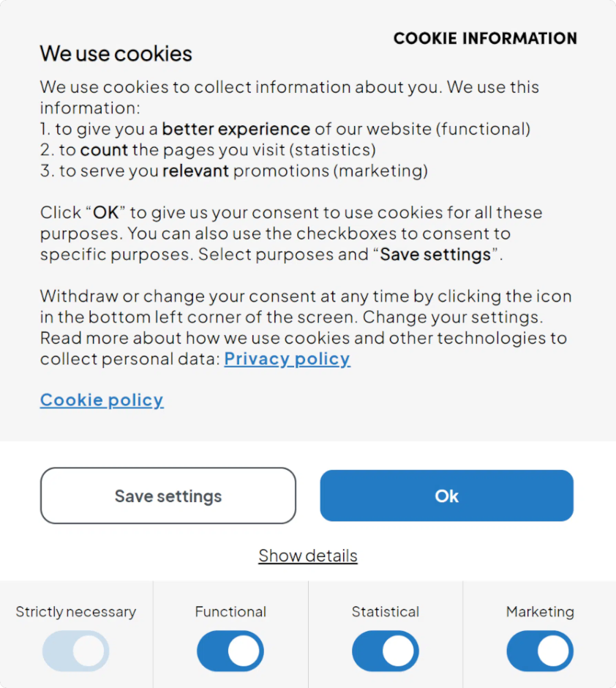Image resolution: width=616 pixels, height=688 pixels.
Task: Click the bold word "count"
Action: coord(104,150)
